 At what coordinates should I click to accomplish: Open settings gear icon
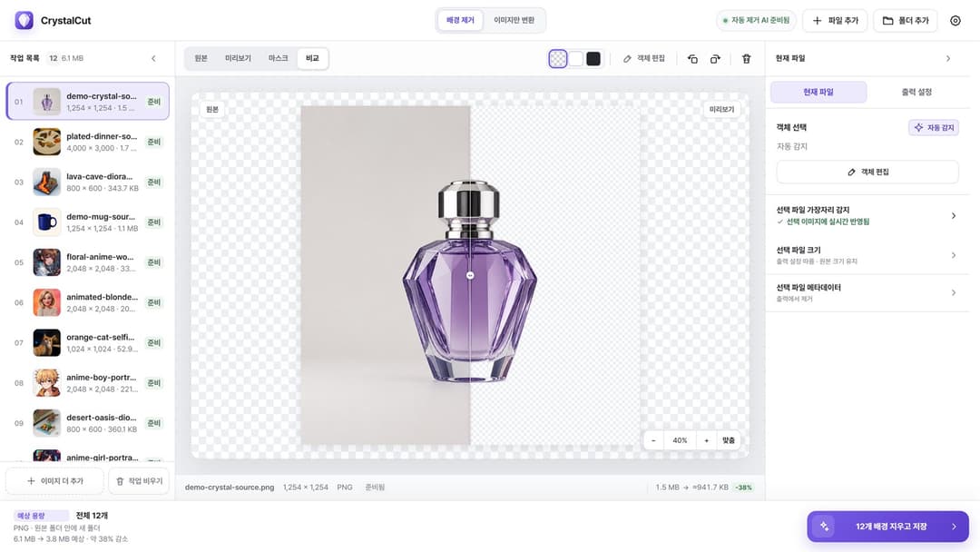(955, 21)
